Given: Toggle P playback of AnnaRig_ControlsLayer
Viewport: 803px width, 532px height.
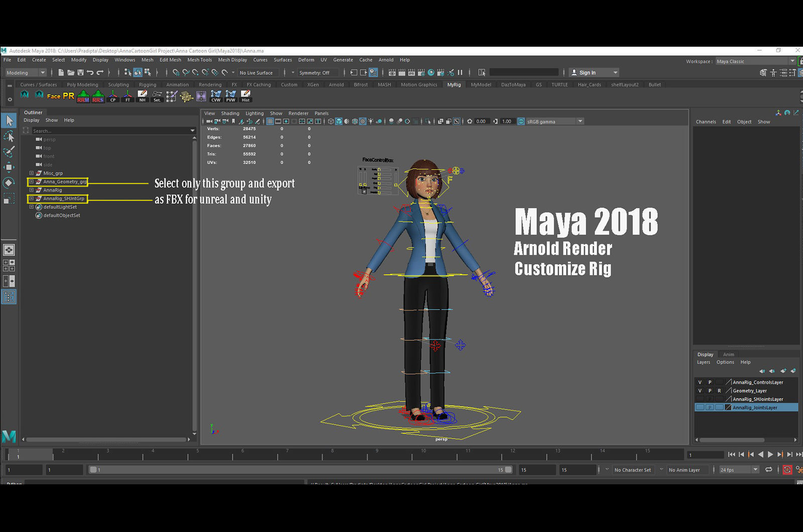Looking at the screenshot, I should click(x=710, y=382).
